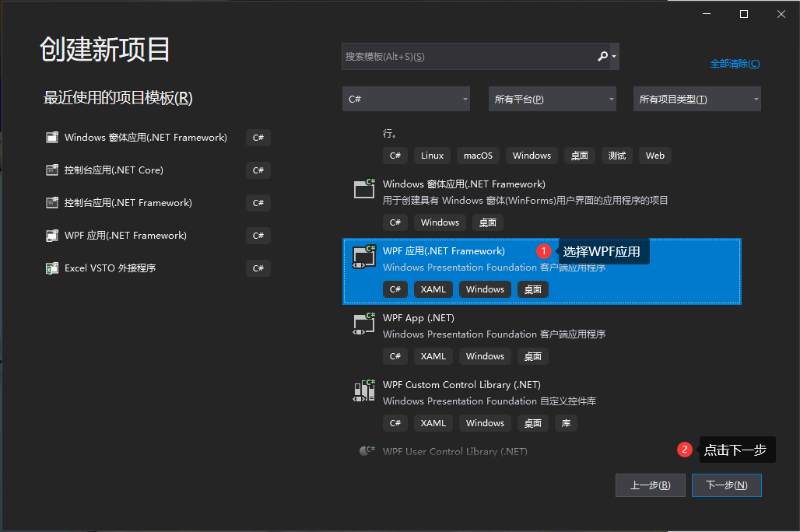Focus the template search box
Viewport: 800px width, 532px height.
tap(480, 56)
